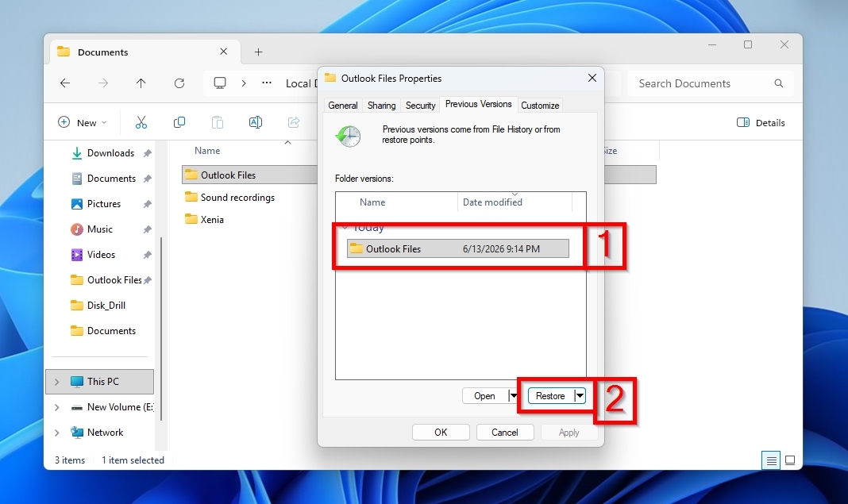Switch to large thumbnails view icon
Image resolution: width=848 pixels, height=504 pixels.
[x=790, y=460]
